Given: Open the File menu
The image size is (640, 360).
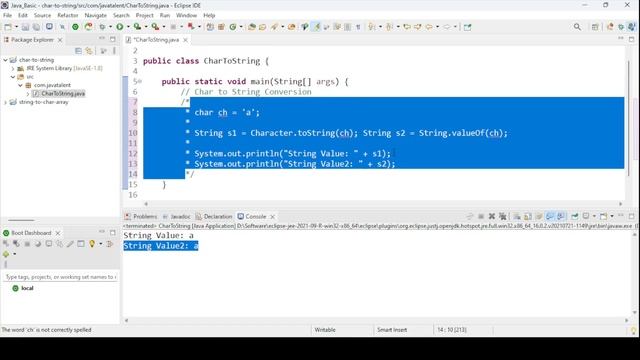Looking at the screenshot, I should pos(7,15).
